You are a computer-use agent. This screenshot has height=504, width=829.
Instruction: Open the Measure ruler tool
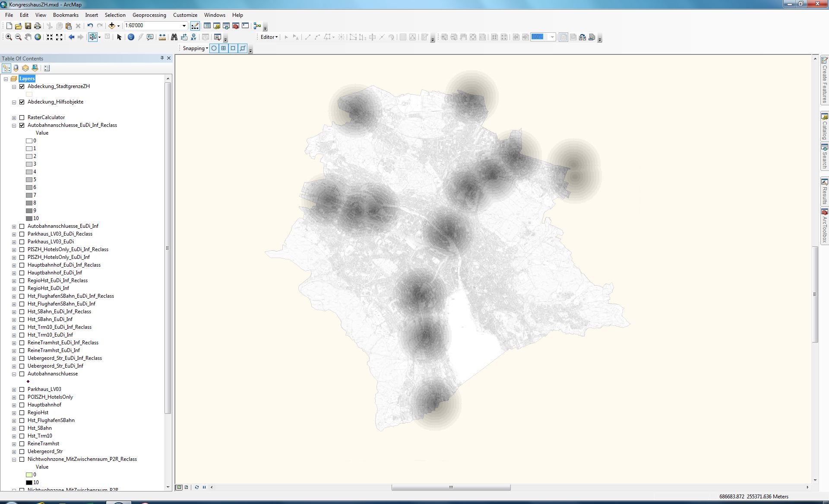coord(162,37)
